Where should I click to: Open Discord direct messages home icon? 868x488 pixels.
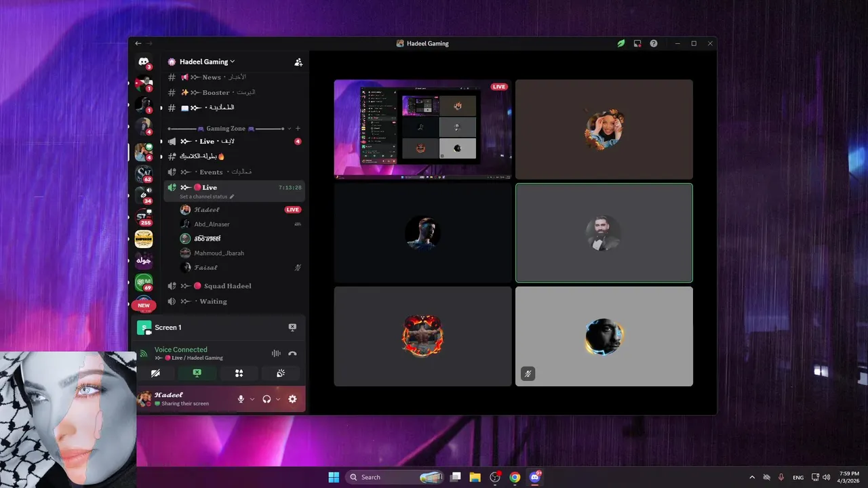(x=144, y=62)
